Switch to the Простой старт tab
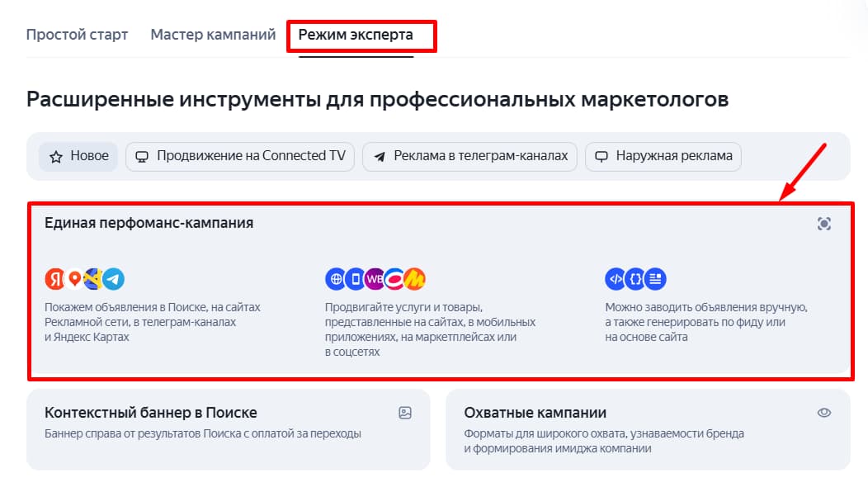868x492 pixels. (78, 35)
